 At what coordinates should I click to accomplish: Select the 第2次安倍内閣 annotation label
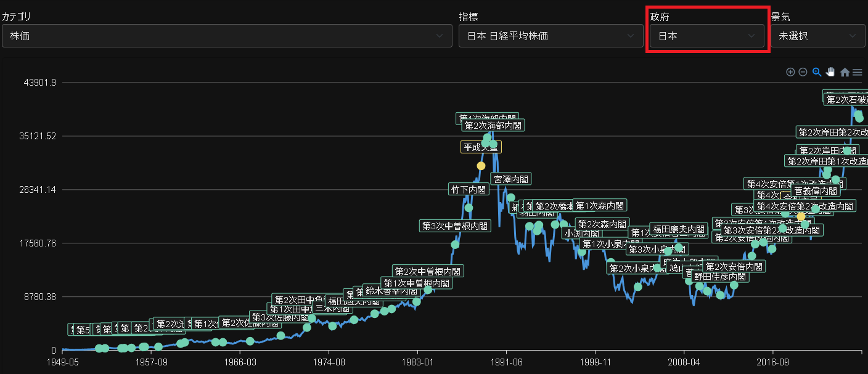coord(734,267)
